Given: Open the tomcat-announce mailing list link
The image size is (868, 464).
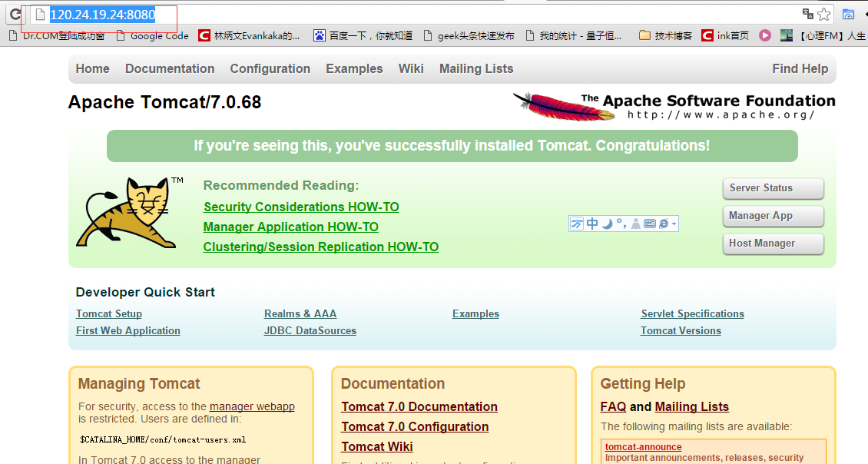Looking at the screenshot, I should tap(643, 447).
